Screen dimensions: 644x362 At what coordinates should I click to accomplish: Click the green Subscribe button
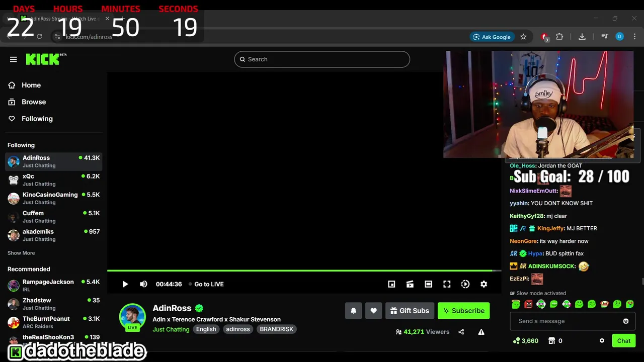pos(463,311)
